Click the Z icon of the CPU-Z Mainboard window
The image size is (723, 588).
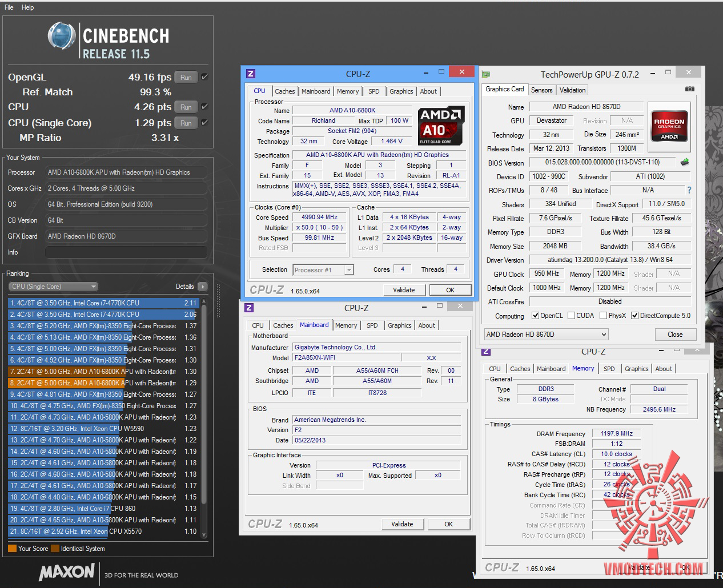point(248,308)
